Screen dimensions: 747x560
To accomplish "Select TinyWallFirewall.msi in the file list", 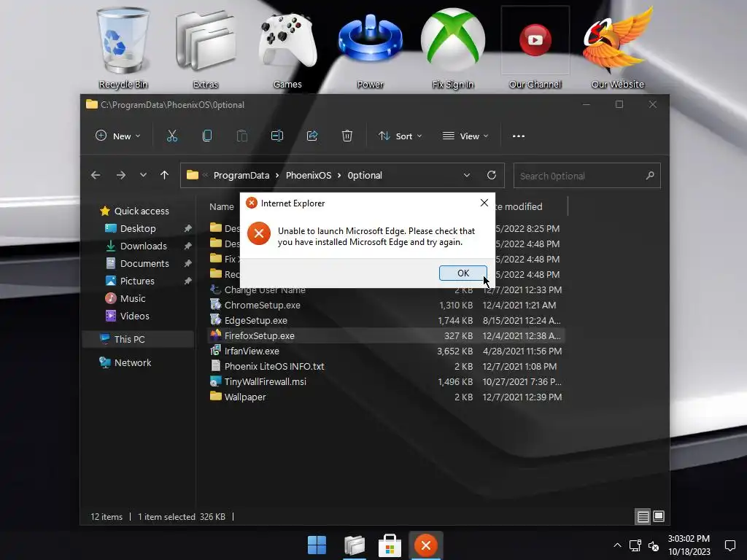I will (x=387, y=381).
